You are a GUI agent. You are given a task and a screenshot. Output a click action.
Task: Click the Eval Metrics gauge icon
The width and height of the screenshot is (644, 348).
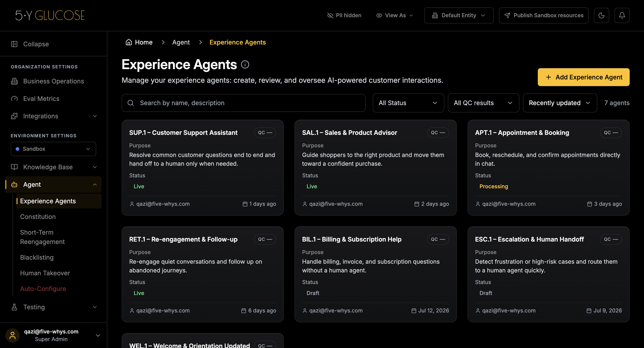[14, 99]
